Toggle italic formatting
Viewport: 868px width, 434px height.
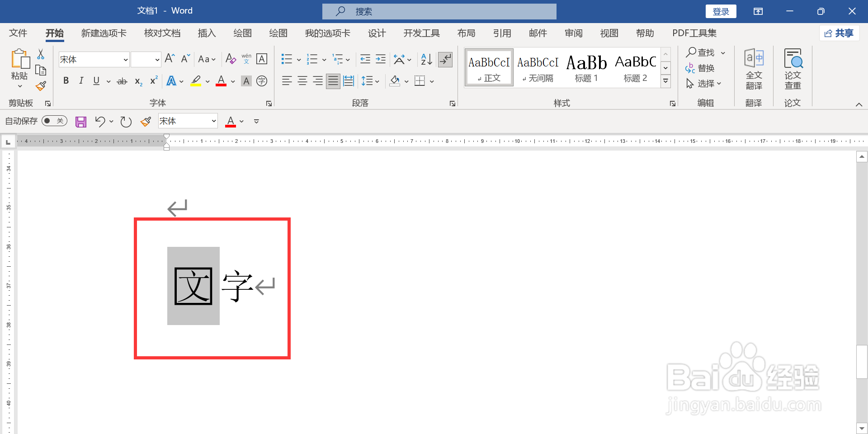81,81
